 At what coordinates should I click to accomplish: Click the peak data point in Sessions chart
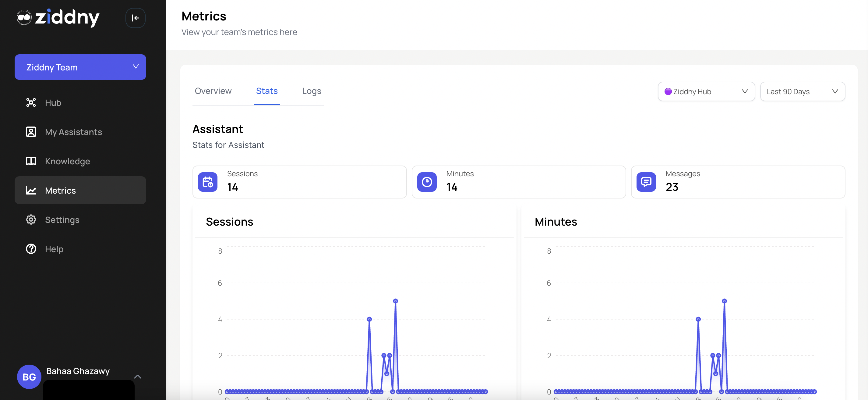pyautogui.click(x=395, y=301)
